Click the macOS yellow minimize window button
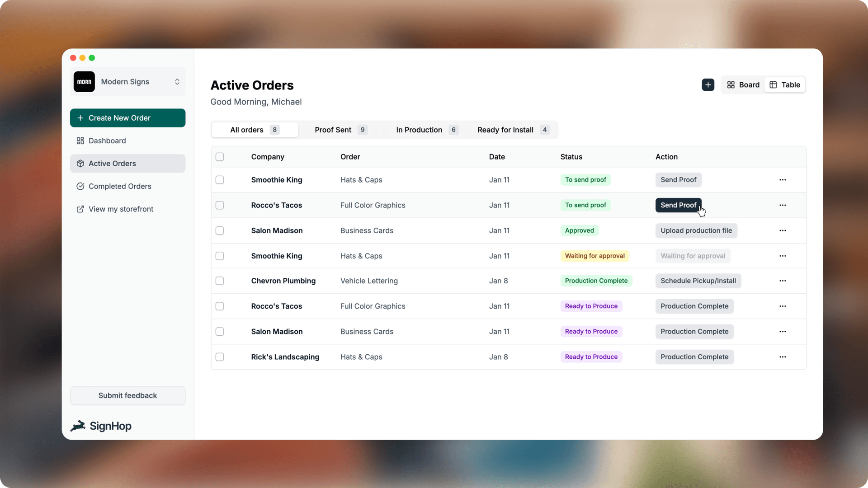 coord(82,58)
